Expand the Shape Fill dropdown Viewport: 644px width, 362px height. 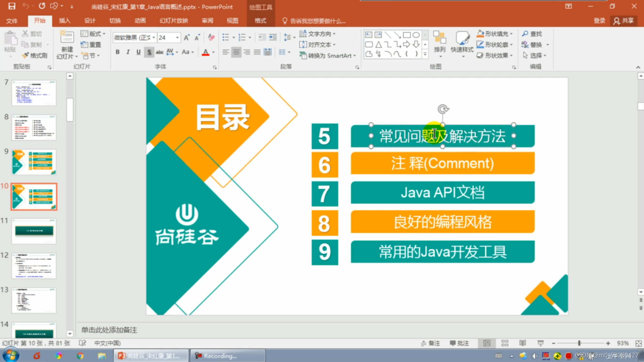point(512,34)
